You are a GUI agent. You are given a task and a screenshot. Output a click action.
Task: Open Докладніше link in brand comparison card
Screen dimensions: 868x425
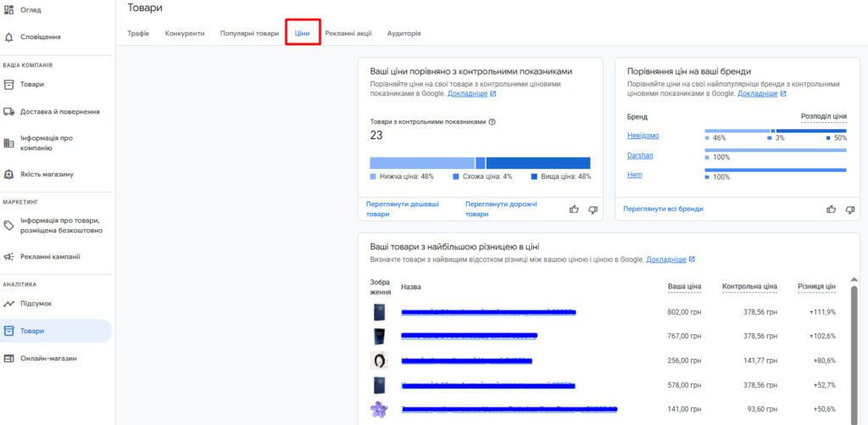point(762,93)
